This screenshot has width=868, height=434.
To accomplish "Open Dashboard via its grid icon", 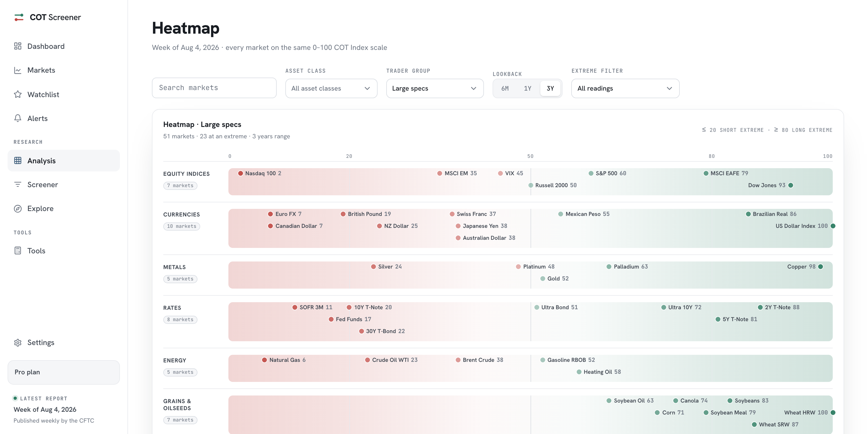I will tap(18, 46).
